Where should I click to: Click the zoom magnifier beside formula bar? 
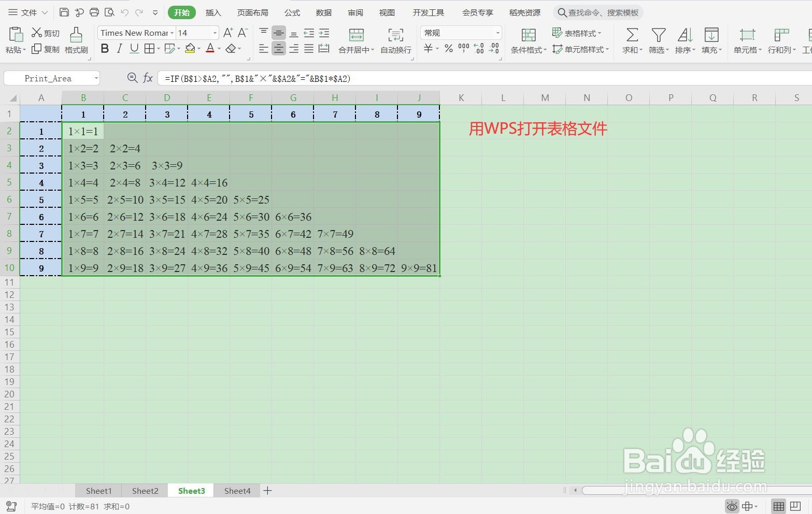133,78
